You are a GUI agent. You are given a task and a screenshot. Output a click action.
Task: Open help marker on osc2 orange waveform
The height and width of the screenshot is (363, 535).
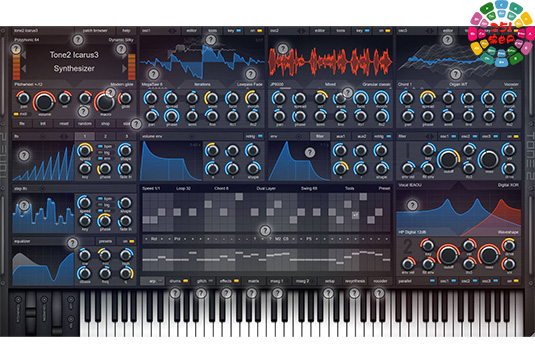tap(283, 49)
